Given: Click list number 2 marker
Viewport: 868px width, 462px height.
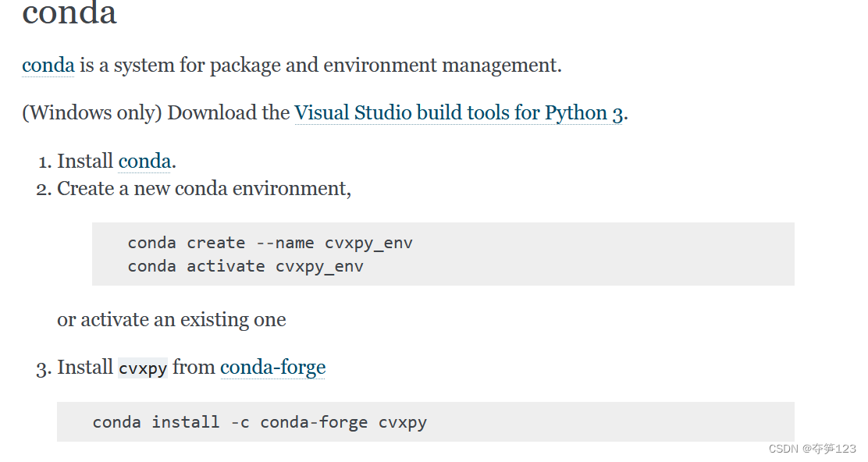Looking at the screenshot, I should pos(43,190).
